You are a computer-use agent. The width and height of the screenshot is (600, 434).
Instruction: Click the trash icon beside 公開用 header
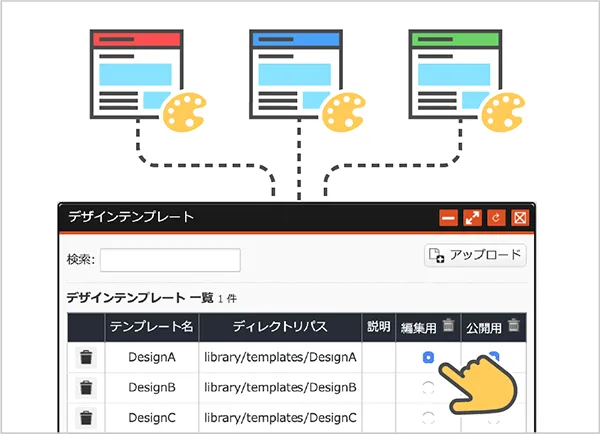coord(514,325)
